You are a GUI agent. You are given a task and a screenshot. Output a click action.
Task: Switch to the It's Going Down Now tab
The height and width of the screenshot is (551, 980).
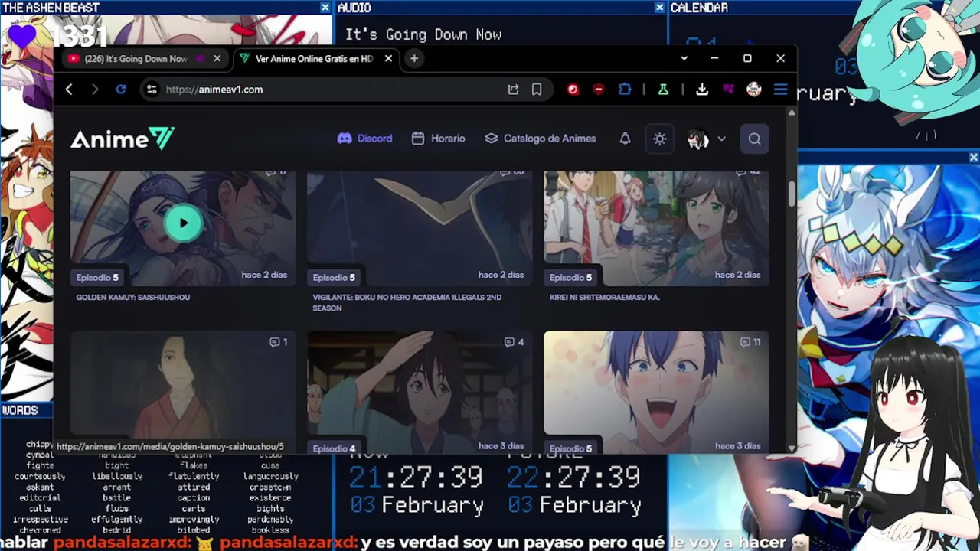tap(136, 59)
